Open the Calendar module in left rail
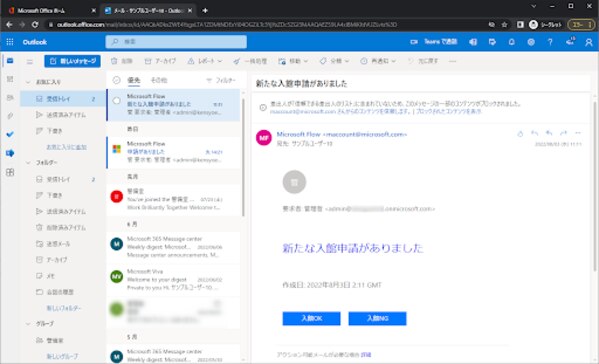The image size is (599, 364). pyautogui.click(x=10, y=79)
